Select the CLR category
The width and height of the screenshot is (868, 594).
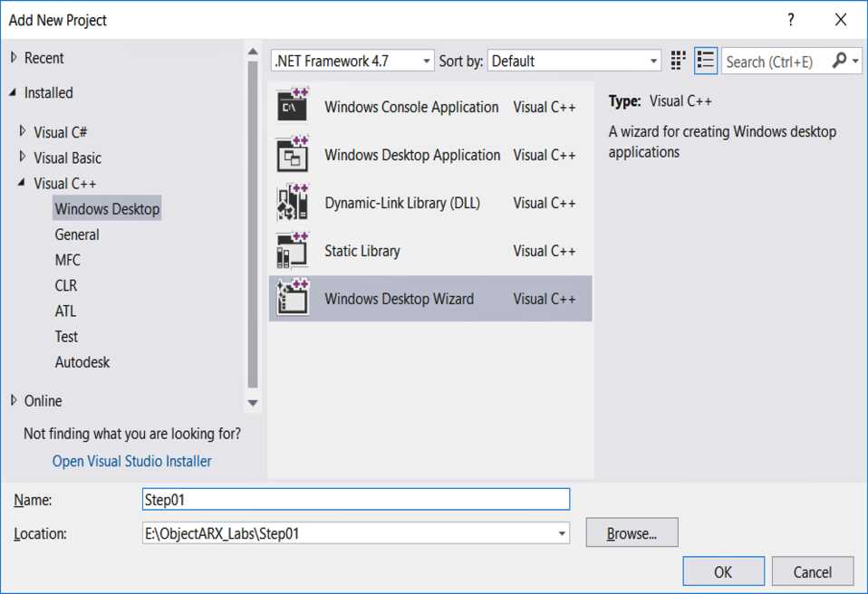coord(66,285)
